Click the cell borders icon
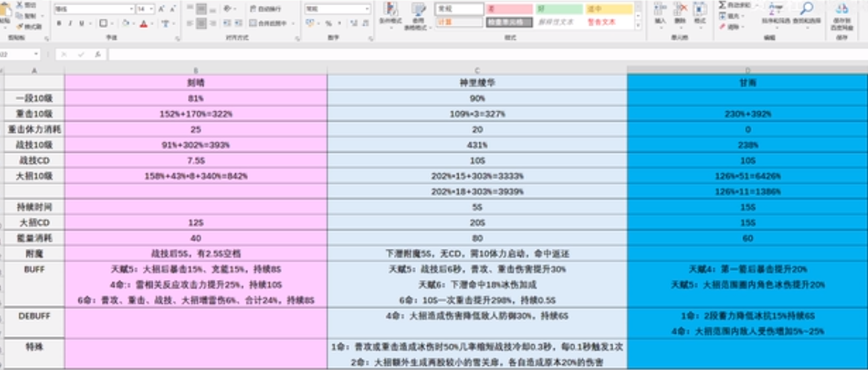Image resolution: width=868 pixels, height=370 pixels. [x=103, y=23]
